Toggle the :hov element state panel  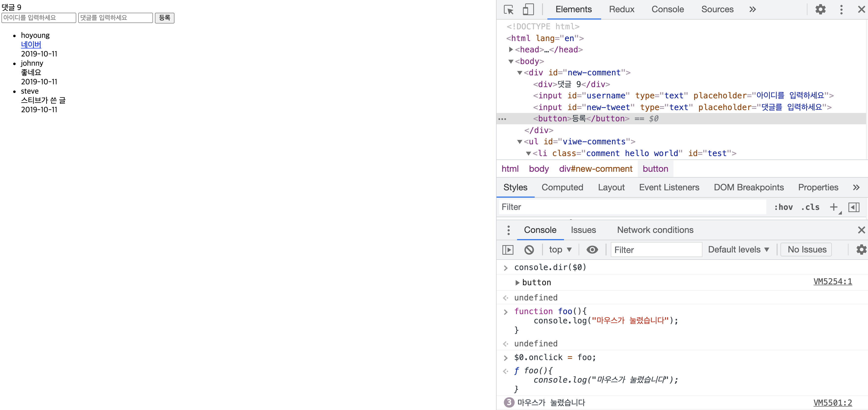coord(783,207)
